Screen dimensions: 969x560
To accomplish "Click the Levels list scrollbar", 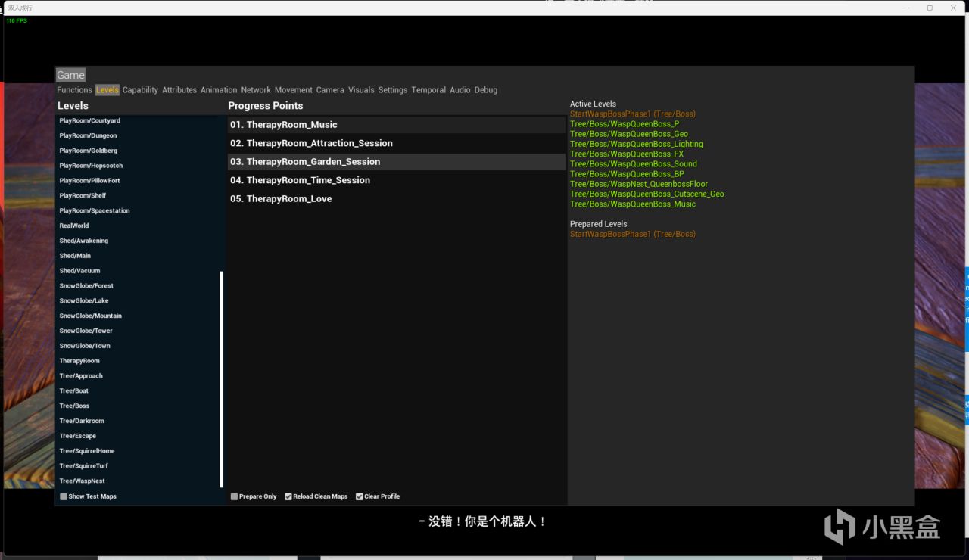I will pos(222,379).
